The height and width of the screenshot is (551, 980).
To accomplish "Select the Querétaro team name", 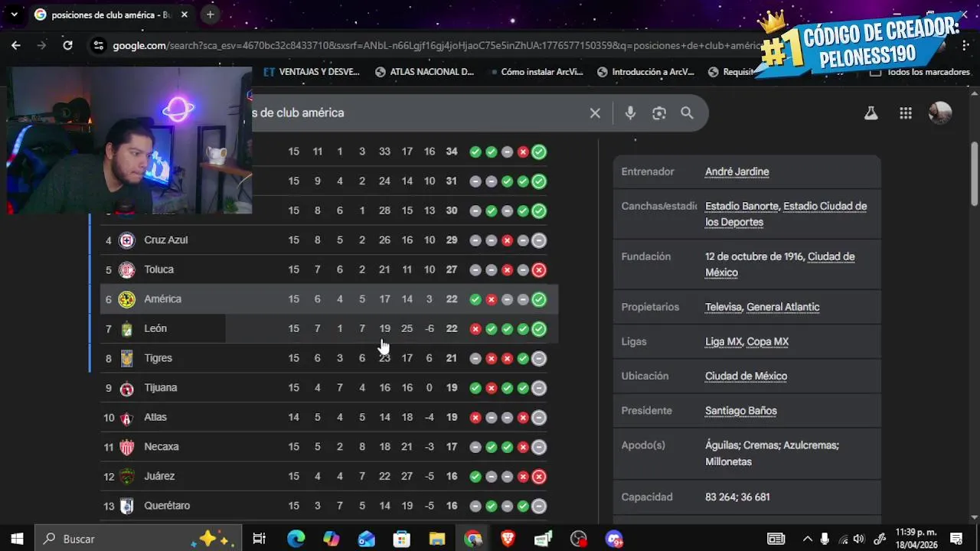I will [167, 506].
